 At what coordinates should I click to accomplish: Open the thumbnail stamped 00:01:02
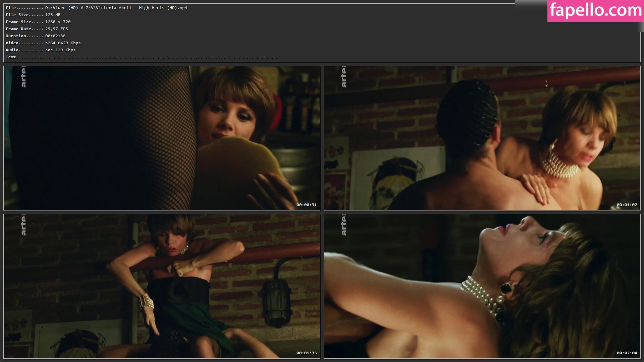point(482,138)
